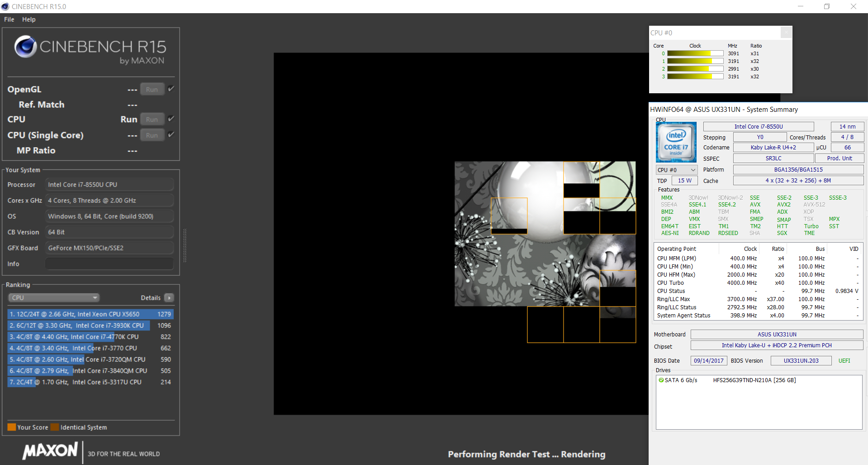Click the CPU Turbo operating point row
Viewport: 868px width, 465px height.
758,283
